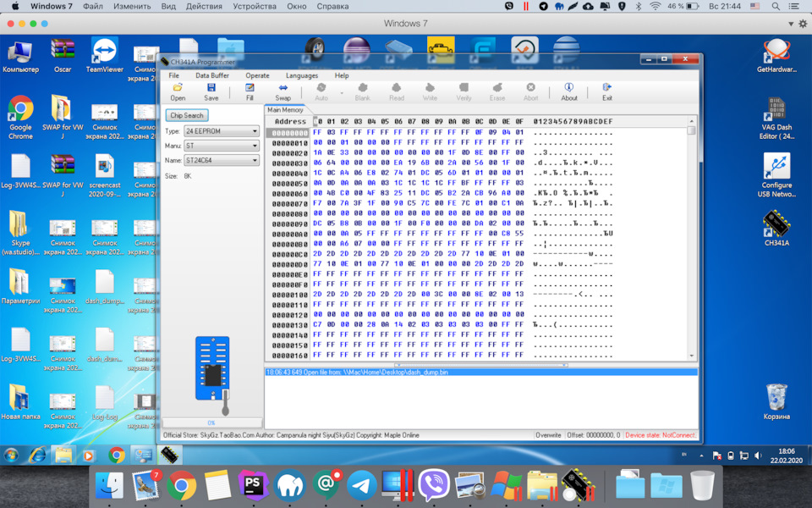Viewport: 812px width, 508px height.
Task: Click the 0% progress bar
Action: (211, 422)
